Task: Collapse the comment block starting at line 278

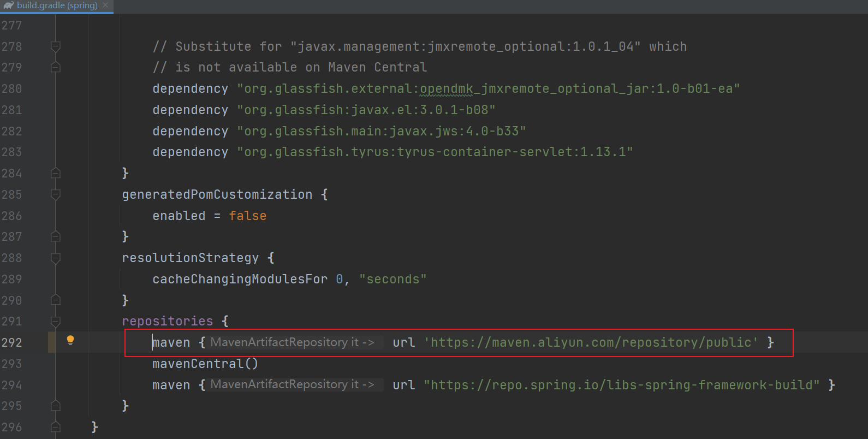Action: pos(55,46)
